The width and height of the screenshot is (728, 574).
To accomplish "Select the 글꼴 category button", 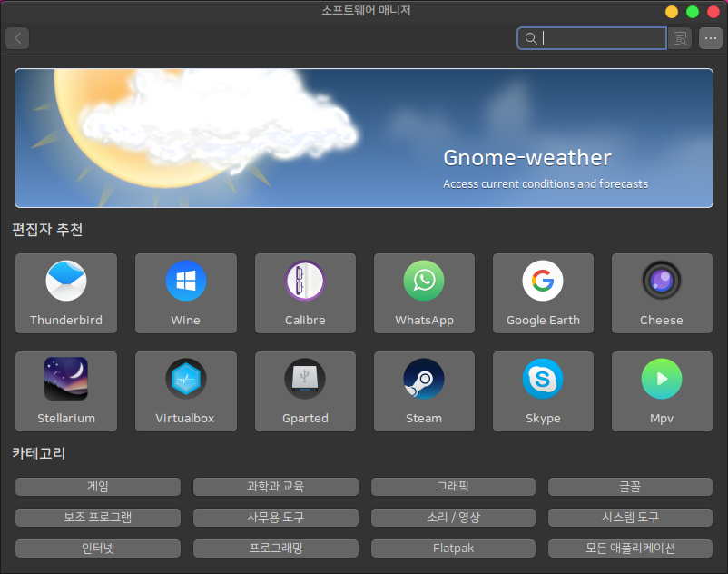I will (x=631, y=487).
